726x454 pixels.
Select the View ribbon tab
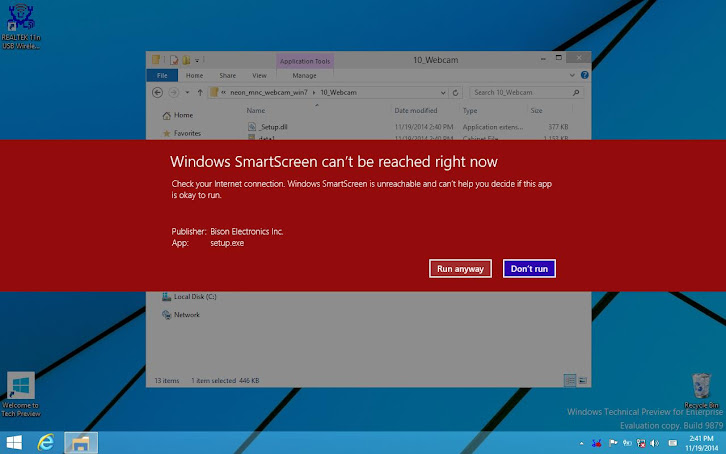[259, 75]
